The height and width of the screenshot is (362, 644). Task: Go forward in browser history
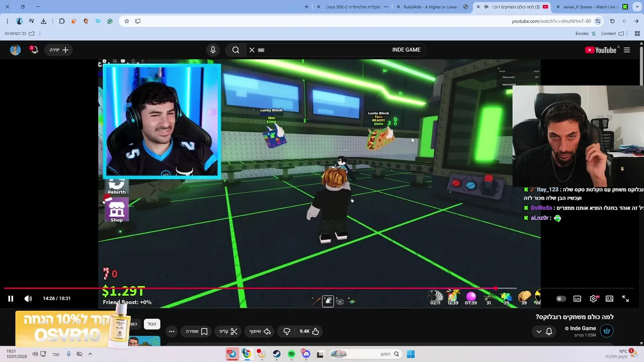(x=624, y=21)
